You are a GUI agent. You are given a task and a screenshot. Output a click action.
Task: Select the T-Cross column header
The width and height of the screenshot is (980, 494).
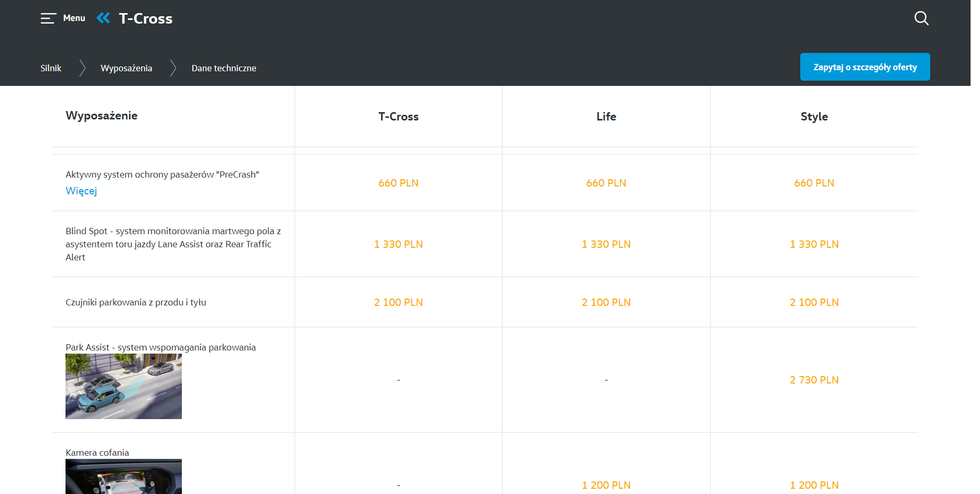(x=398, y=117)
